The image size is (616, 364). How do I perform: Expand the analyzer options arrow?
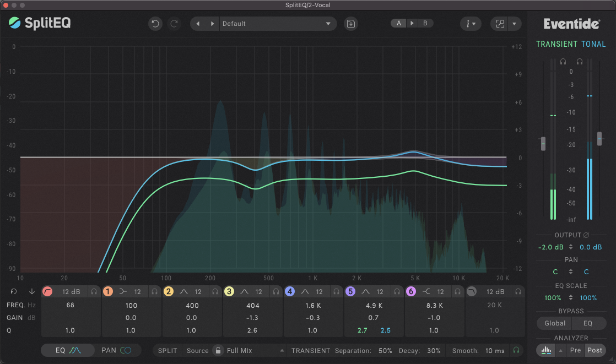pyautogui.click(x=560, y=350)
